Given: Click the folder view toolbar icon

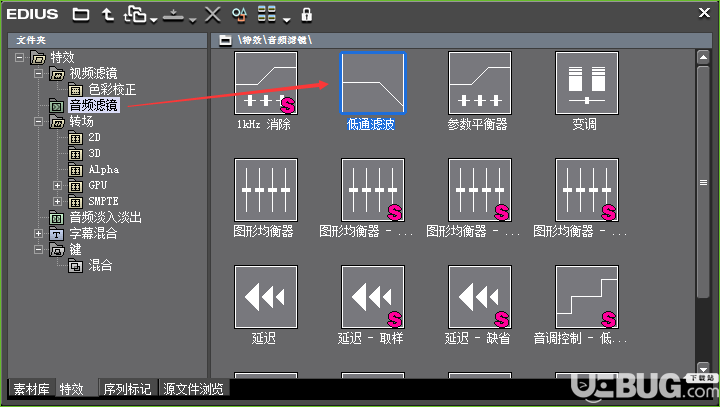Looking at the screenshot, I should pyautogui.click(x=81, y=15).
